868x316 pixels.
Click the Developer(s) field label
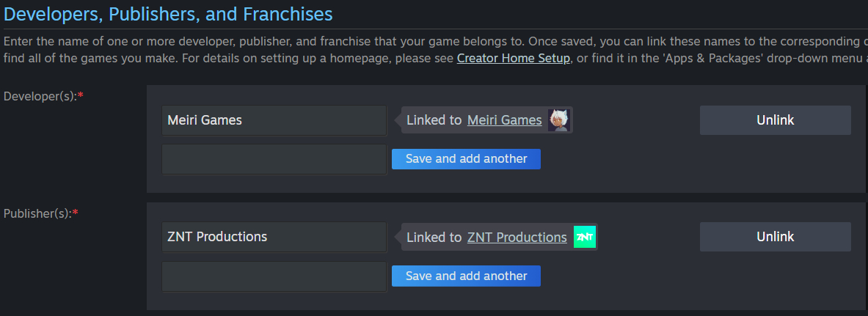click(40, 96)
